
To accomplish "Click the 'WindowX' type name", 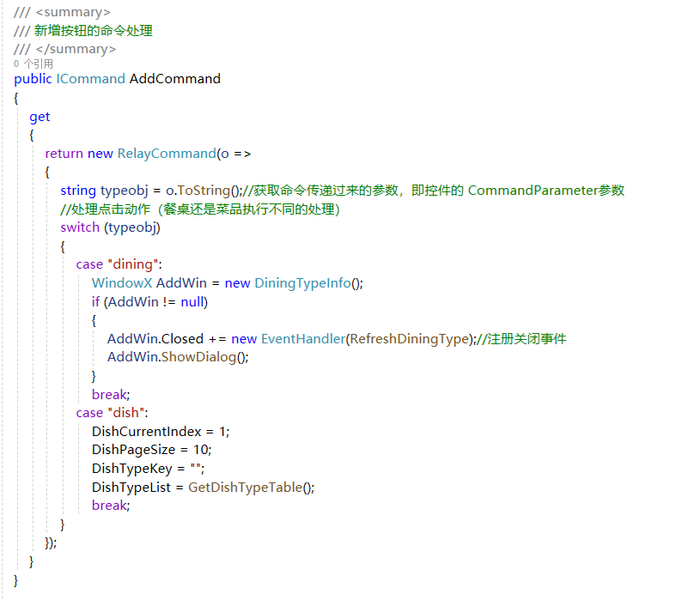I will coord(122,283).
